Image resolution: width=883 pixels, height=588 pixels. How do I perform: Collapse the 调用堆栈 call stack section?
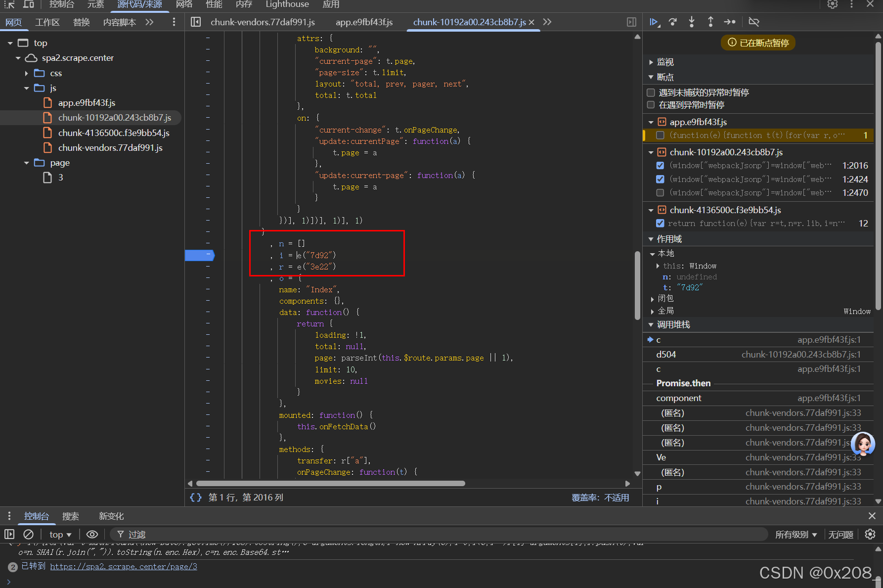pyautogui.click(x=651, y=324)
